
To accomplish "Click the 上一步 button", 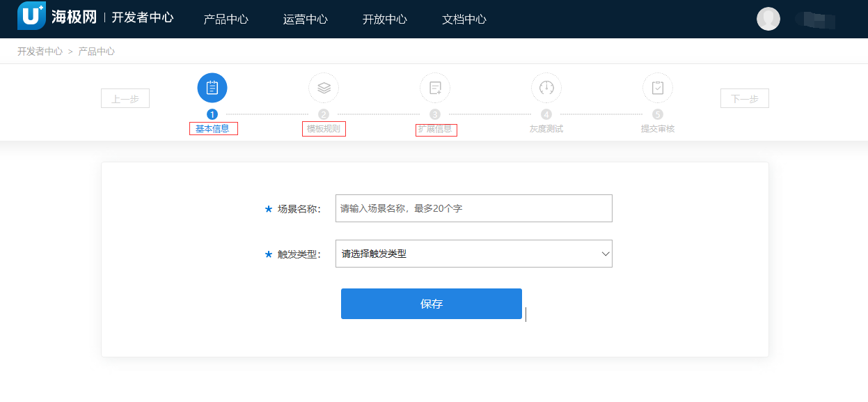I will tap(125, 99).
